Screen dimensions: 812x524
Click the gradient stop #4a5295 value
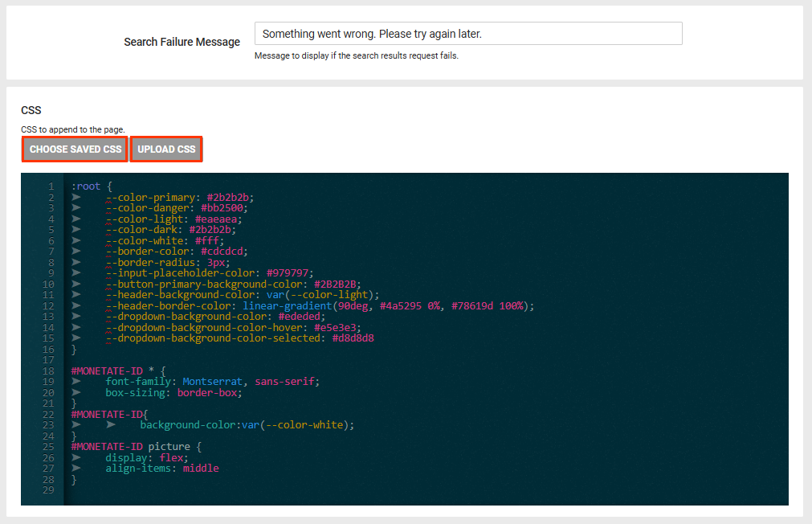tap(401, 306)
